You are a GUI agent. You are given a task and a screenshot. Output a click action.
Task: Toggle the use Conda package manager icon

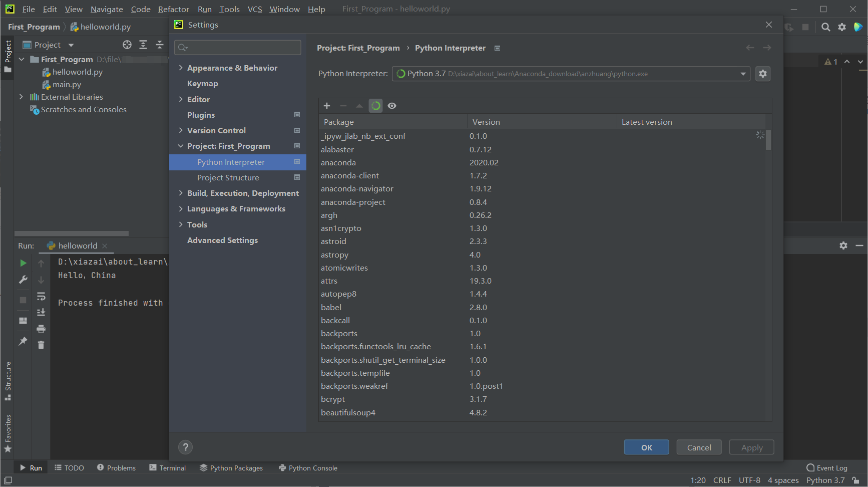click(x=376, y=106)
